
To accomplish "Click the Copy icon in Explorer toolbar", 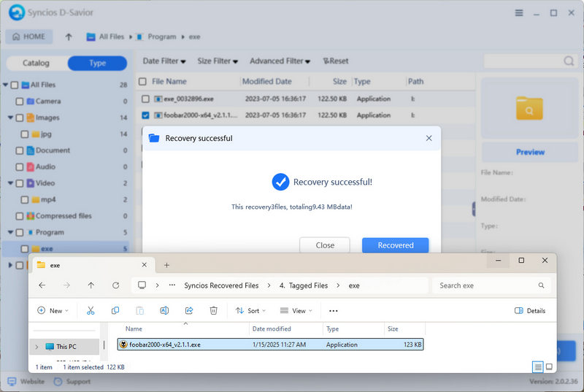I will (x=115, y=310).
